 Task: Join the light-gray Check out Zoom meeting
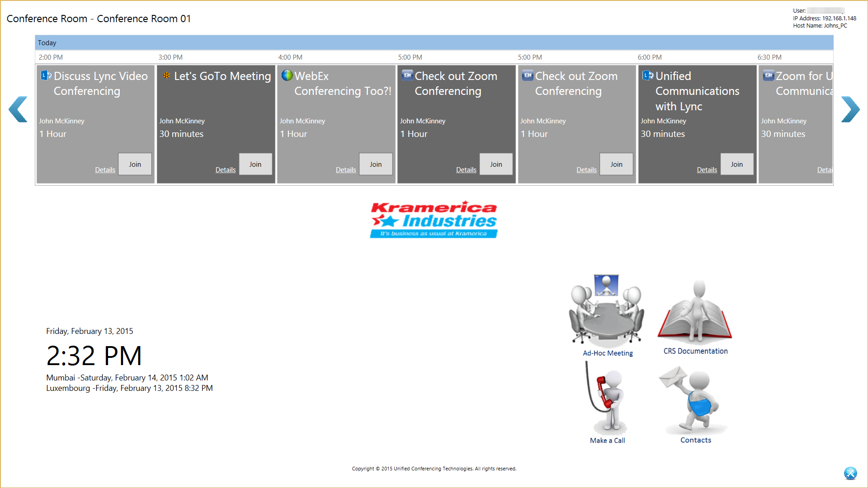point(616,164)
